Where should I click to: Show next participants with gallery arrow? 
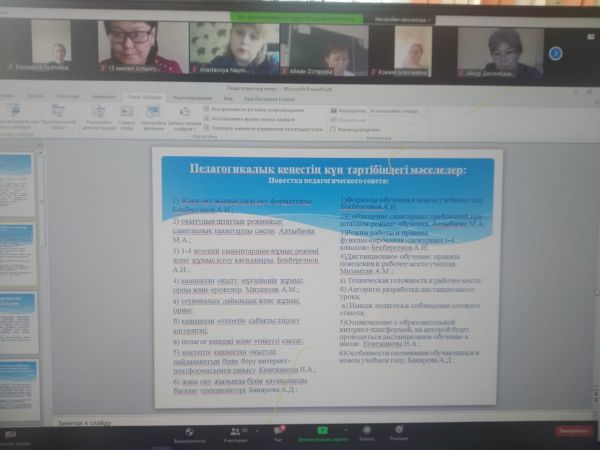click(556, 52)
